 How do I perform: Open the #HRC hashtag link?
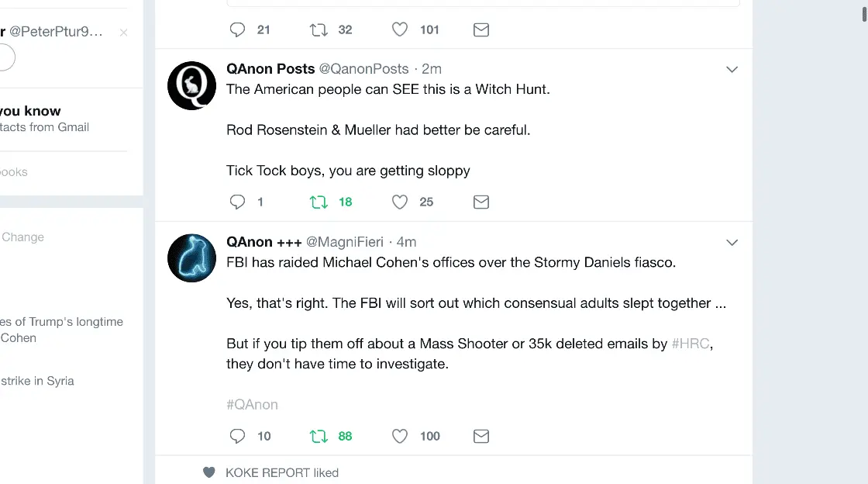691,344
